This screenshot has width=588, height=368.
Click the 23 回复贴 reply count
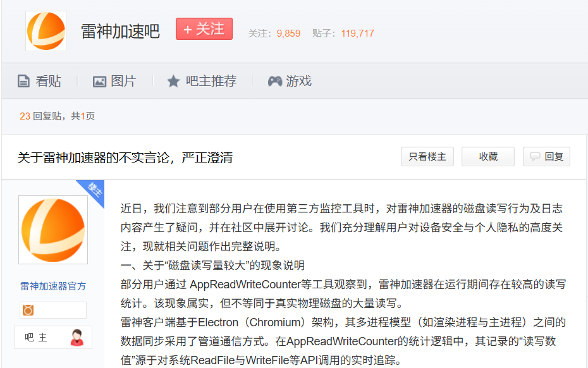pos(25,116)
